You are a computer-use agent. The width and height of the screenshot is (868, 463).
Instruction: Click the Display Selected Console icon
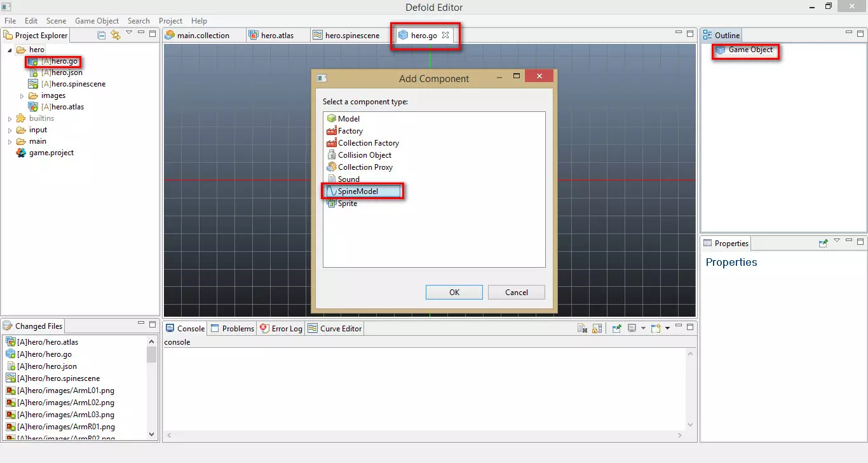[x=632, y=329]
